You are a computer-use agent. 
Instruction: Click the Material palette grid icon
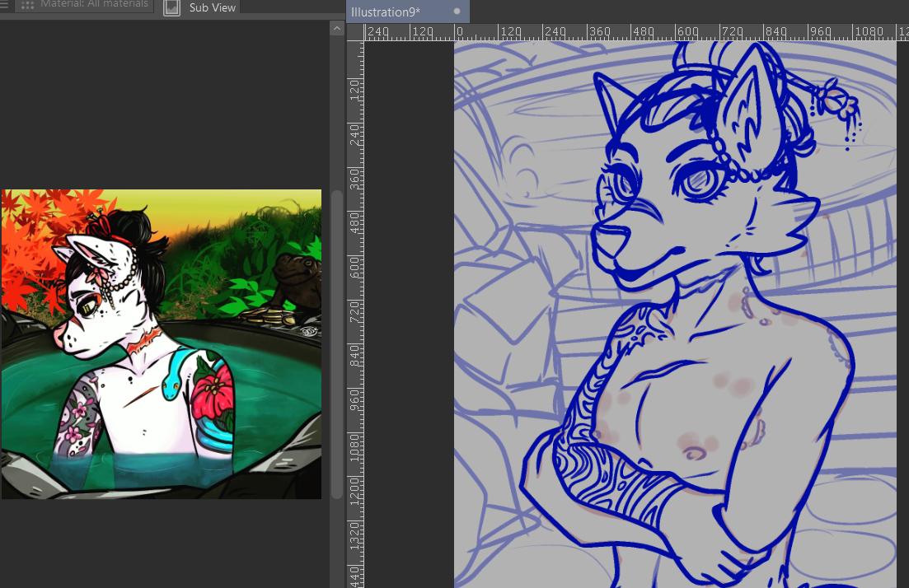27,5
